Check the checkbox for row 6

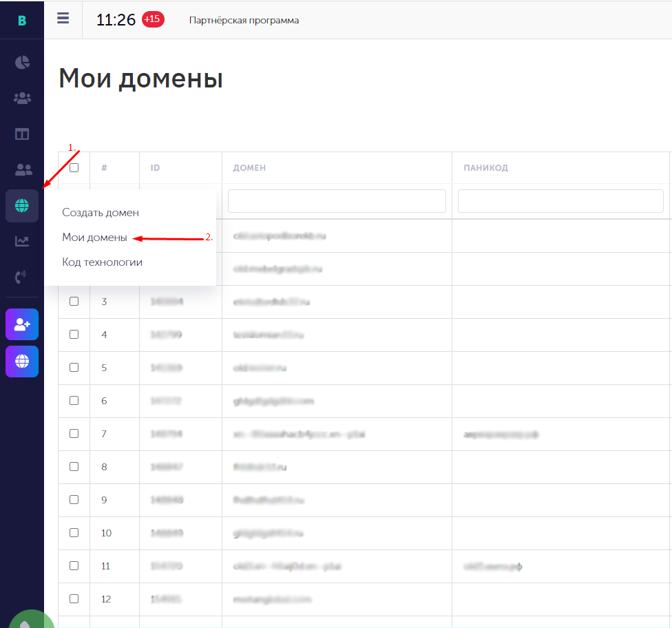point(74,400)
